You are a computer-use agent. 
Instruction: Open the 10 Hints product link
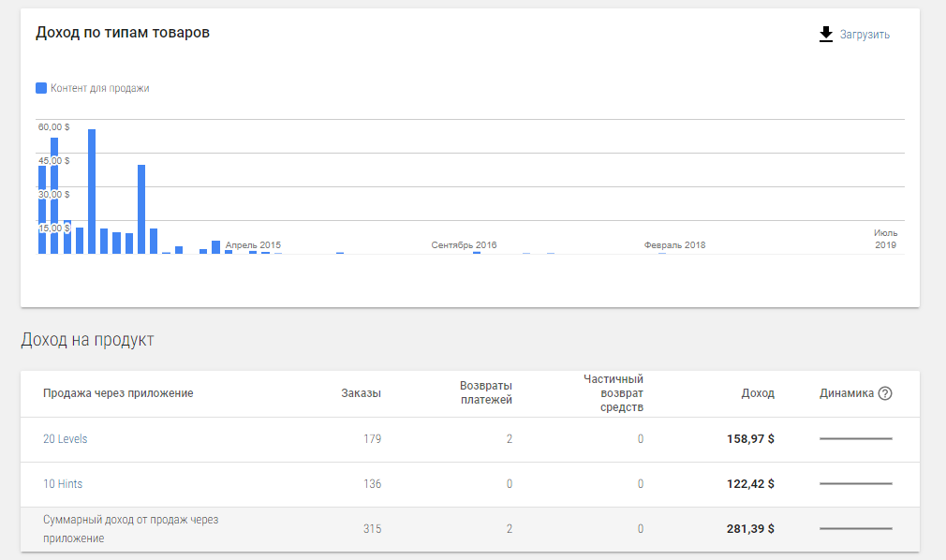point(63,484)
